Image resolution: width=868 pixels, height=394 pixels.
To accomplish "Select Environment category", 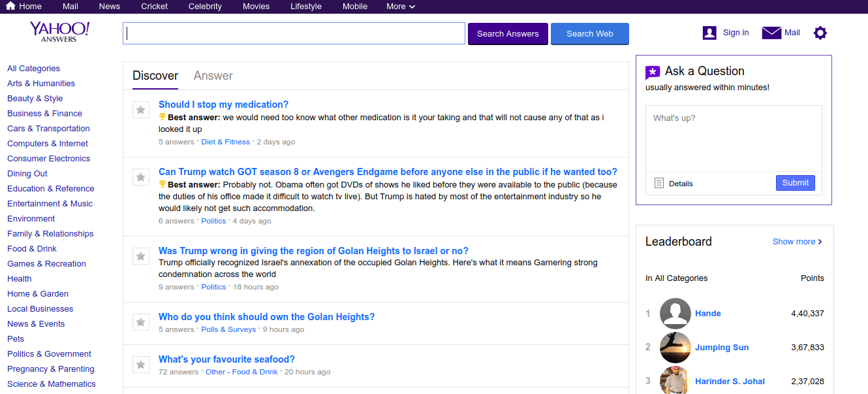I will point(31,219).
